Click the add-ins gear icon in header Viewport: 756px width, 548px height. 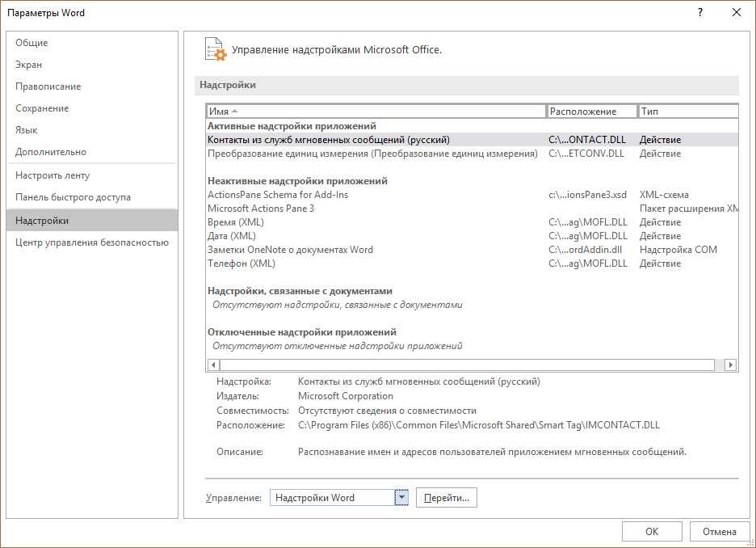pyautogui.click(x=214, y=49)
